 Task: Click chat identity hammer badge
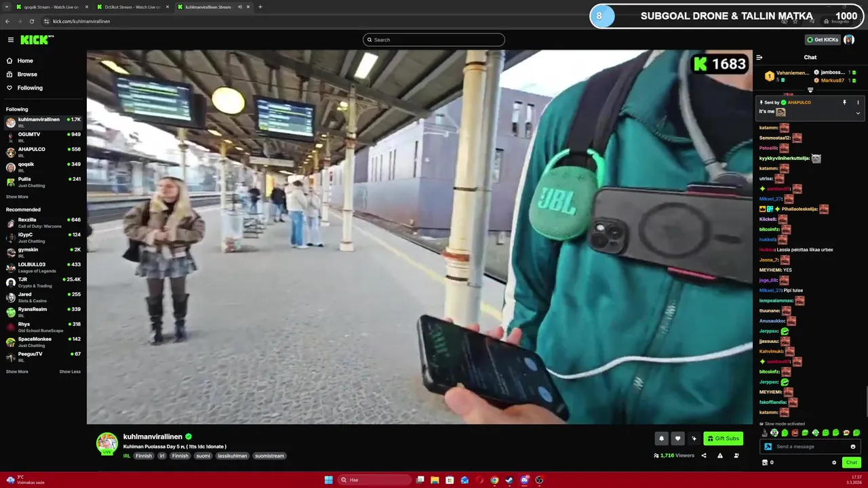click(x=768, y=447)
